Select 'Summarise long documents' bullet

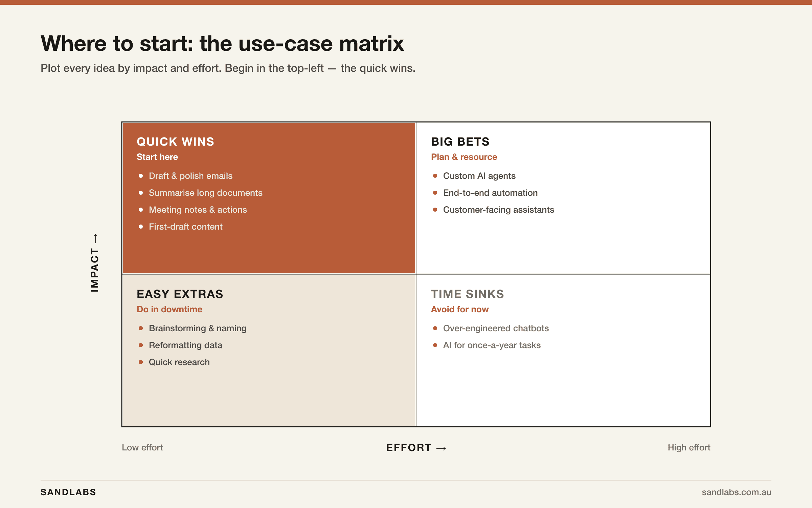pyautogui.click(x=206, y=193)
